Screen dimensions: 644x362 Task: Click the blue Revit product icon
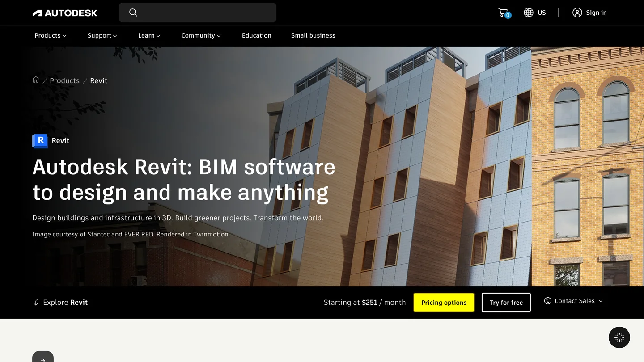click(x=40, y=141)
